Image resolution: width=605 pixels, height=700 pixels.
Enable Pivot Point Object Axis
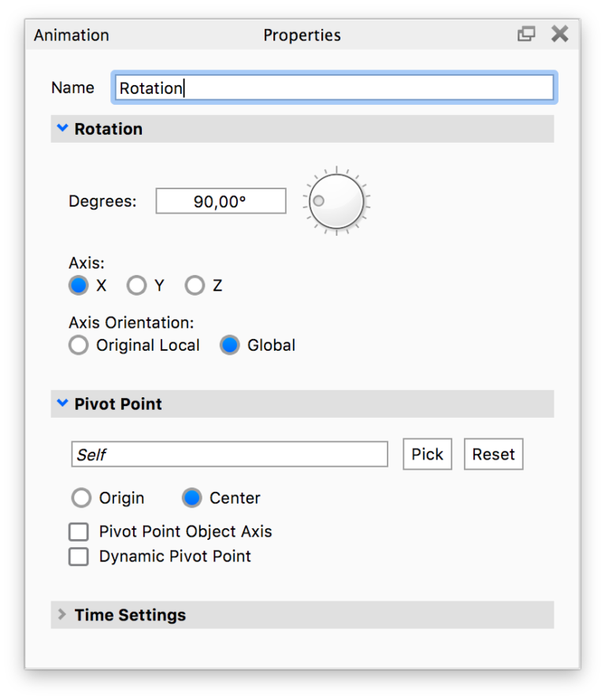click(78, 531)
